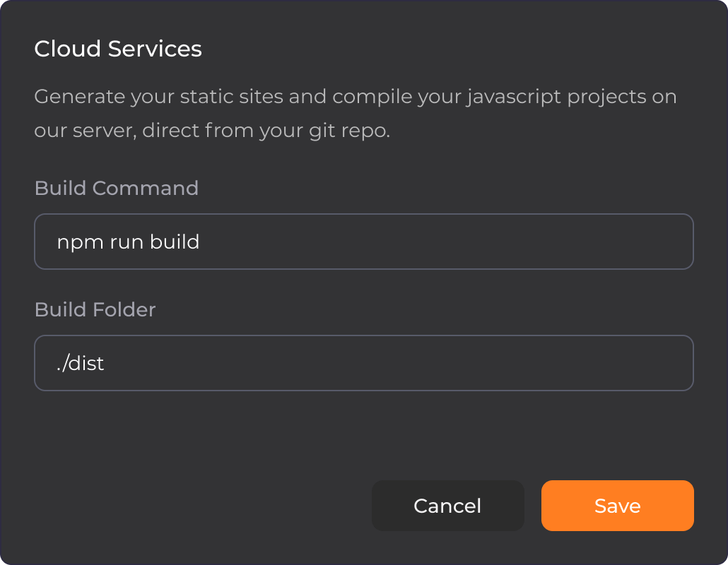This screenshot has width=728, height=565.
Task: Click the Build Folder label
Action: pyautogui.click(x=95, y=309)
